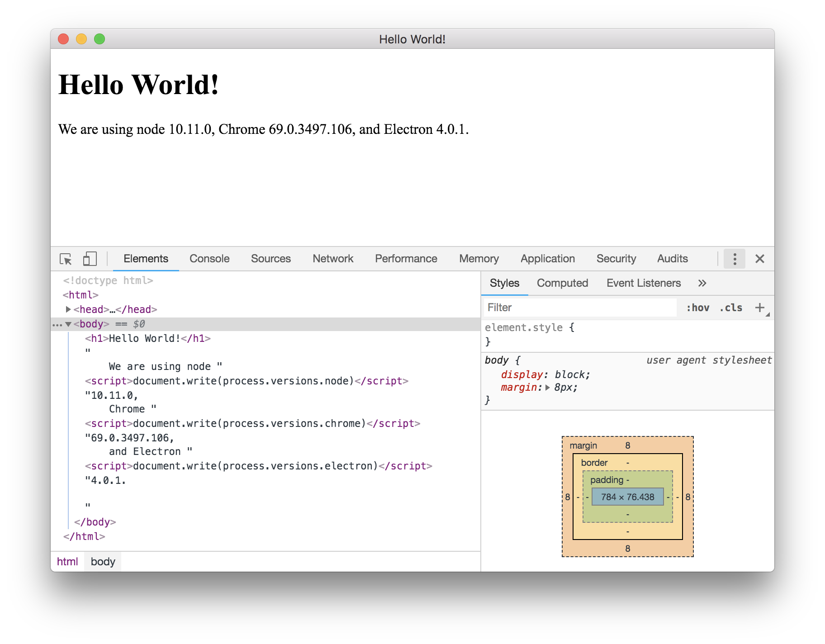
Task: Select the process.versions.chrome script element
Action: (x=252, y=423)
